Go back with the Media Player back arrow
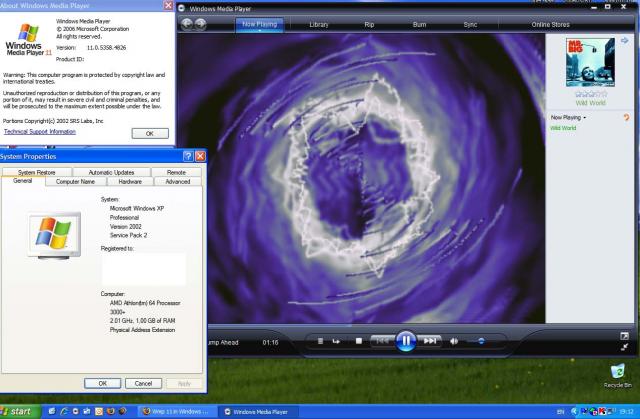The image size is (640, 419). (x=187, y=24)
